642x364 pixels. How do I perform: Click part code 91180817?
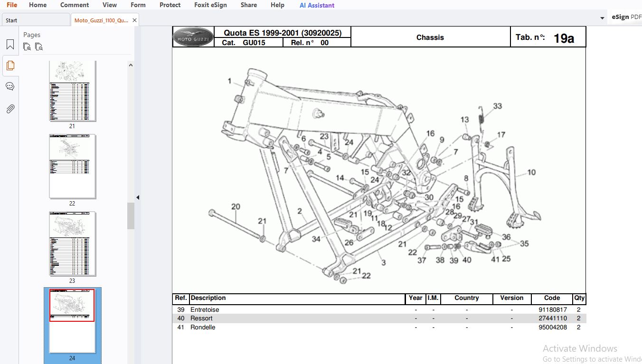[553, 310]
